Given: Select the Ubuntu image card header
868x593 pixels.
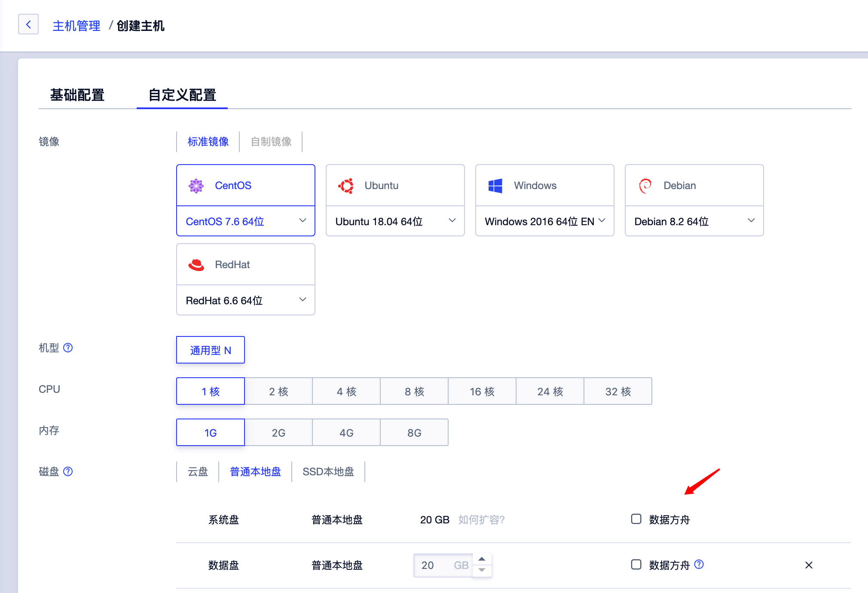Looking at the screenshot, I should 395,186.
